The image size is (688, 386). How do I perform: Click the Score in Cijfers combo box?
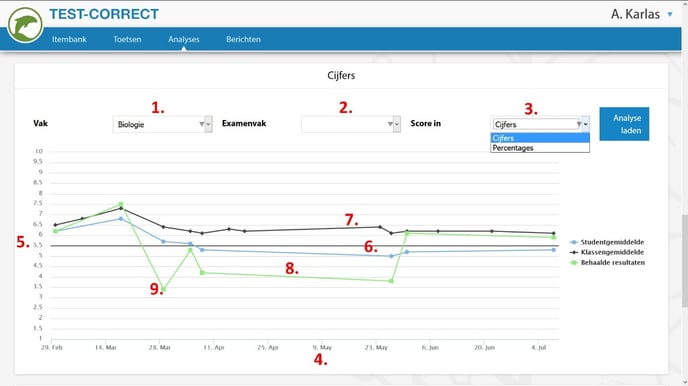[x=540, y=125]
